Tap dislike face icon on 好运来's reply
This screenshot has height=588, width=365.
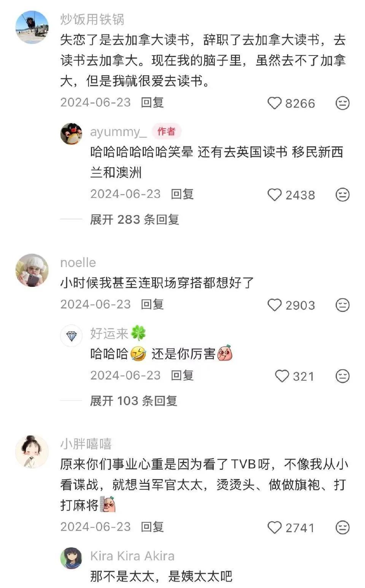(x=342, y=376)
